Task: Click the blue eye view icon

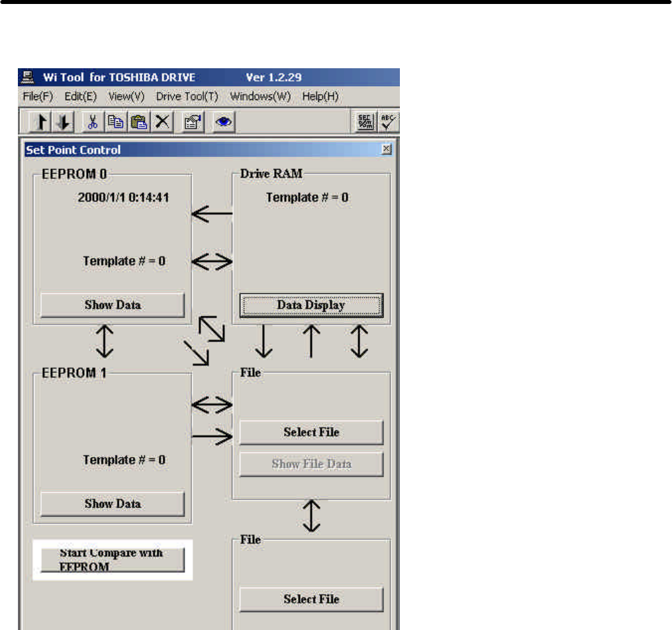Action: coord(223,123)
